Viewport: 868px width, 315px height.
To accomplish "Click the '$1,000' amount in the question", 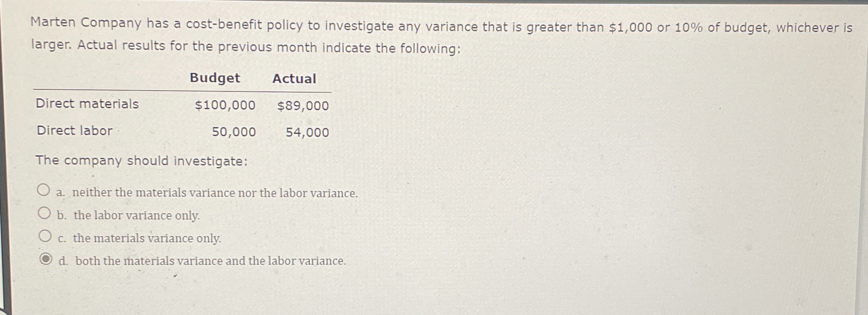I will [x=630, y=28].
